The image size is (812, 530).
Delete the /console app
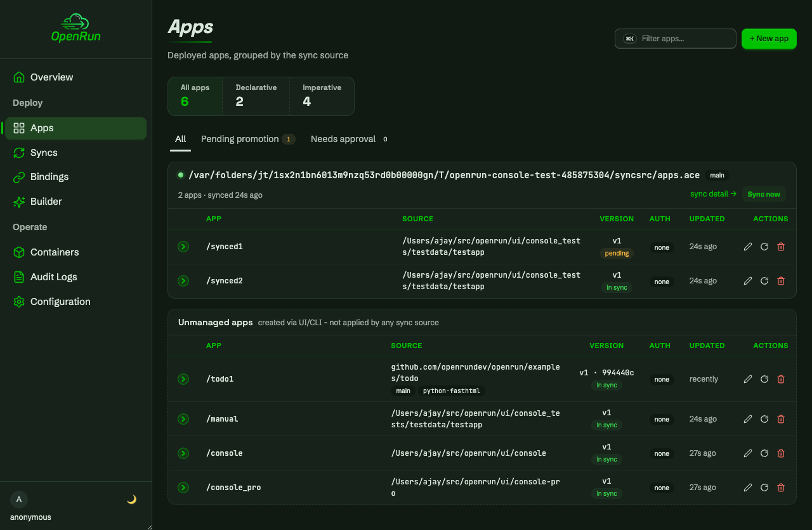(781, 453)
